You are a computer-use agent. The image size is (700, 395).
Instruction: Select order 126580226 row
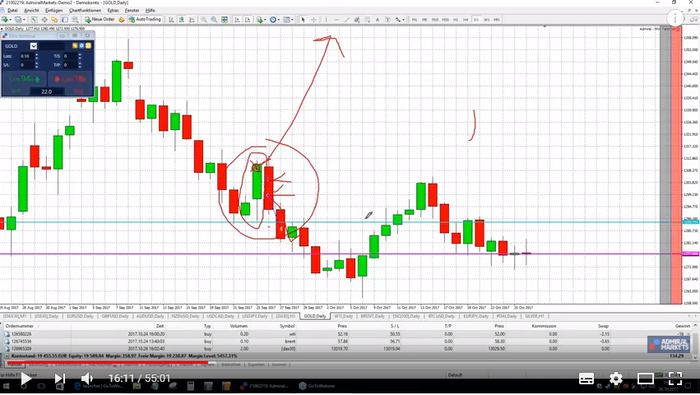pos(347,334)
